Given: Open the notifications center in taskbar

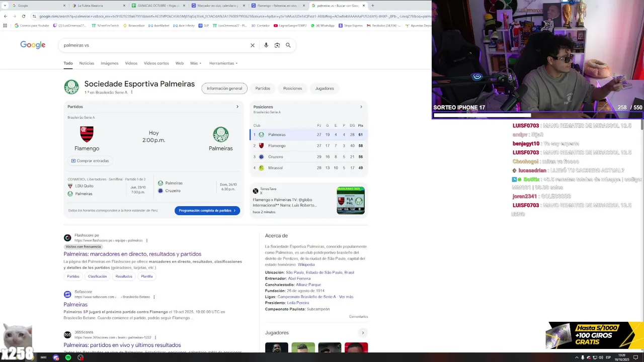Looking at the screenshot, I should click(x=635, y=357).
